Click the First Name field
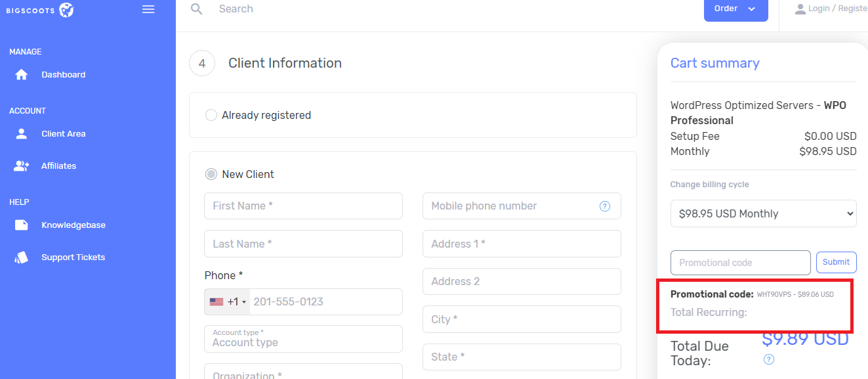This screenshot has width=868, height=379. coord(303,206)
